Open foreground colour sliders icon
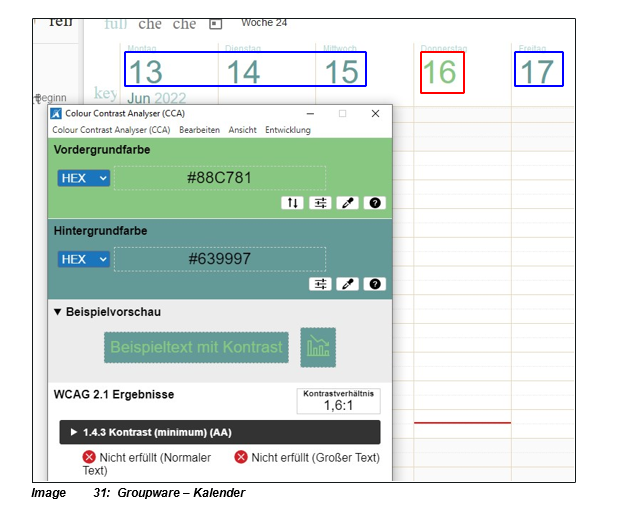The height and width of the screenshot is (508, 620). [x=320, y=203]
